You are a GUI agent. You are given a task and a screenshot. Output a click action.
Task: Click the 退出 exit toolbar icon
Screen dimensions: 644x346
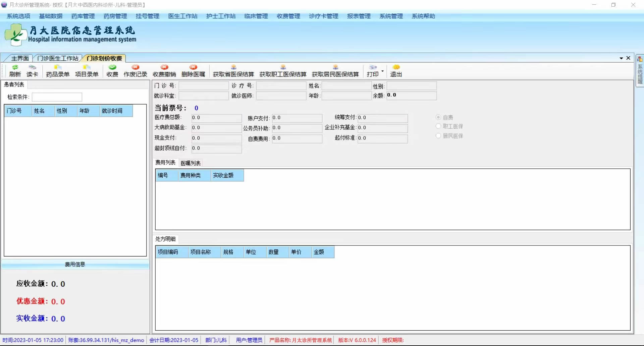coord(396,71)
